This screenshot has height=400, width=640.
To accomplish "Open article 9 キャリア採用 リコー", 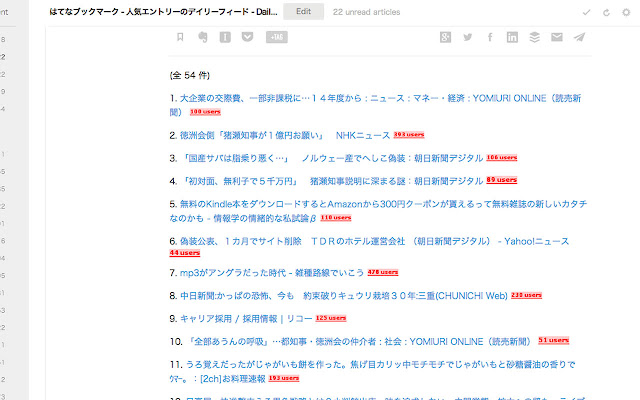I will click(x=246, y=318).
